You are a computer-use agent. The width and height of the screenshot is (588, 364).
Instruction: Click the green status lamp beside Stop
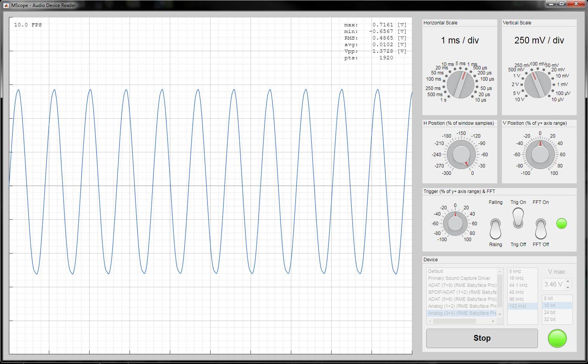point(557,338)
